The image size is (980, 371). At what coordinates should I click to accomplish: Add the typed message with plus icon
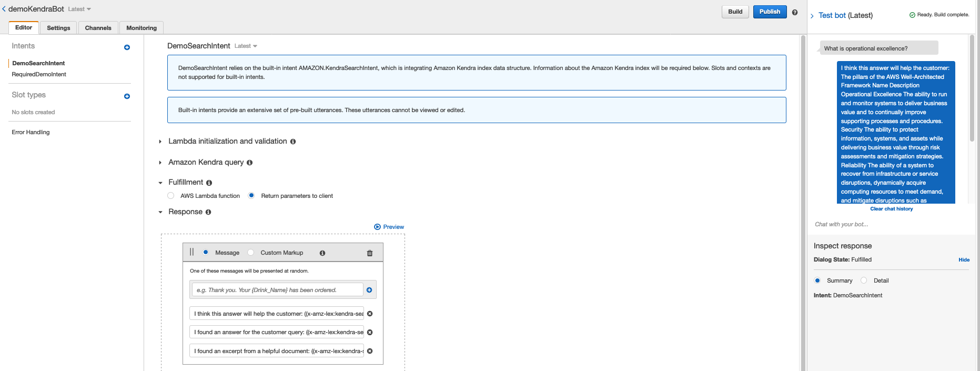pyautogui.click(x=369, y=290)
